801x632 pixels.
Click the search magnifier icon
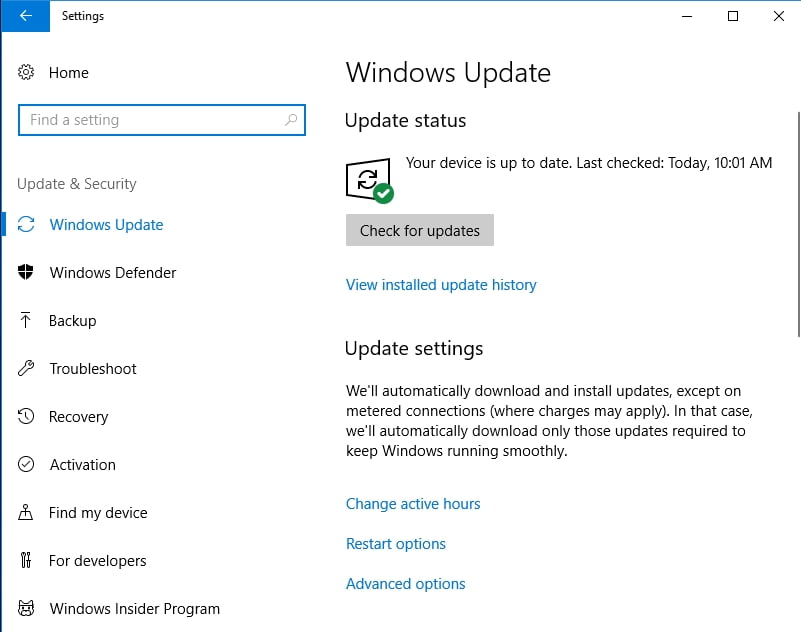(x=291, y=120)
